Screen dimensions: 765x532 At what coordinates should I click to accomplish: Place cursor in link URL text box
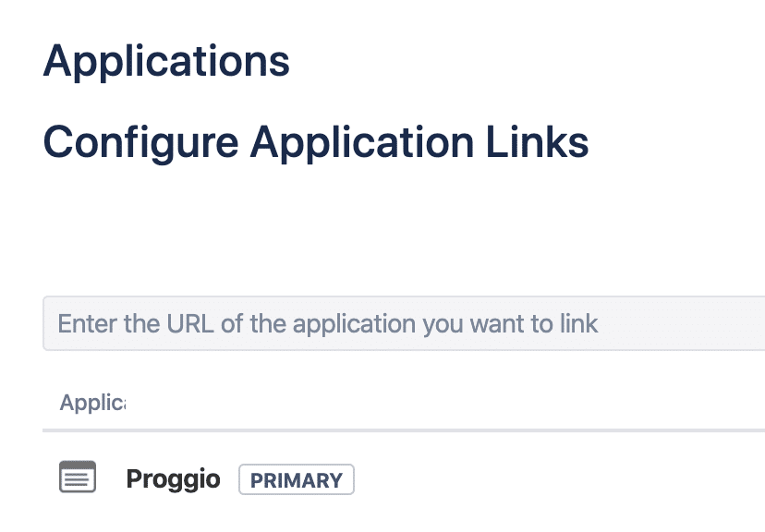[x=404, y=323]
